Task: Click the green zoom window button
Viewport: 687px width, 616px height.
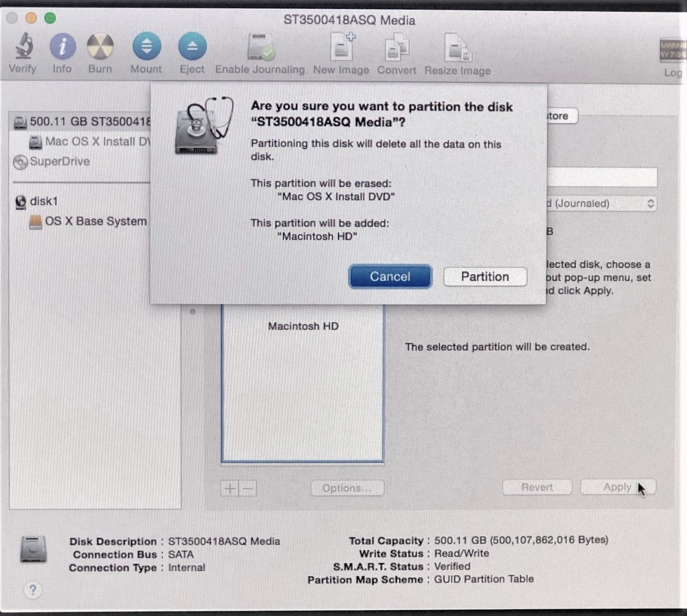Action: tap(50, 18)
